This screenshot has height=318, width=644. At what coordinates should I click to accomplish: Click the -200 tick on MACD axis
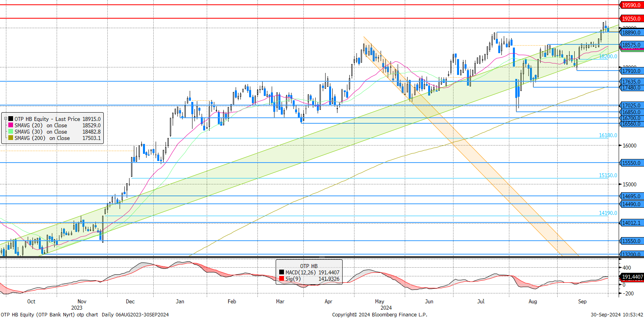(628, 293)
